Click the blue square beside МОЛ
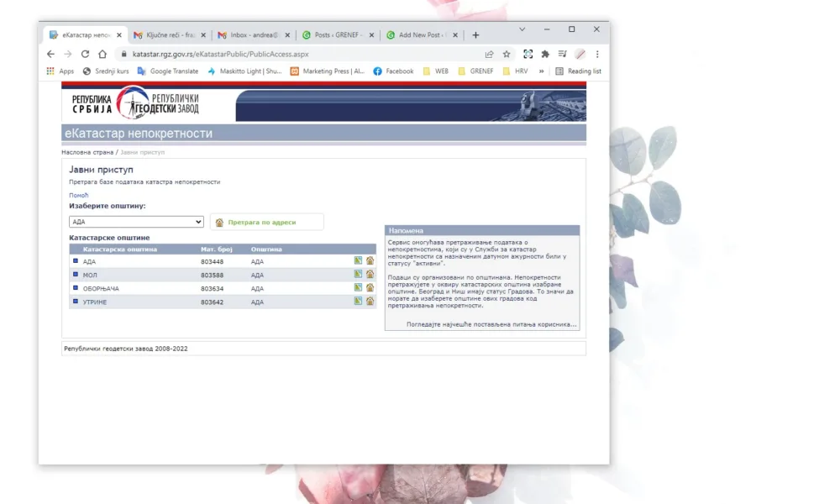Screen dimensions: 840x504 (x=76, y=274)
